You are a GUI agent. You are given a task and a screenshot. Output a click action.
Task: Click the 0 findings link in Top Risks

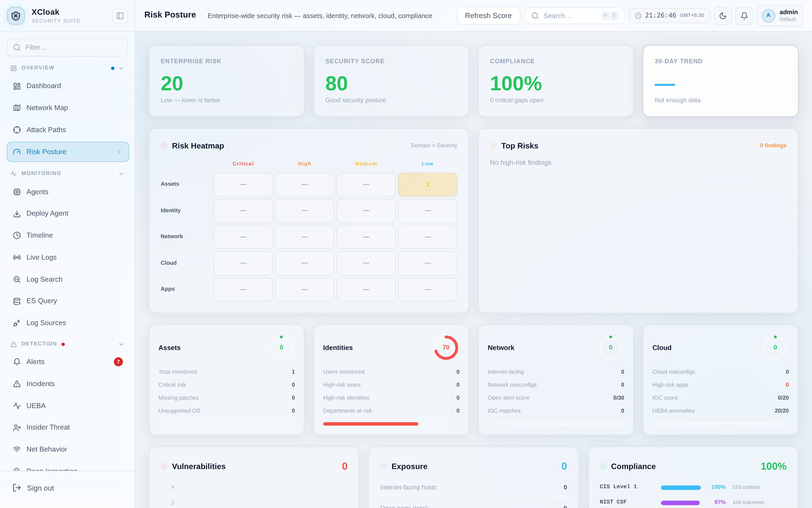[x=773, y=145]
